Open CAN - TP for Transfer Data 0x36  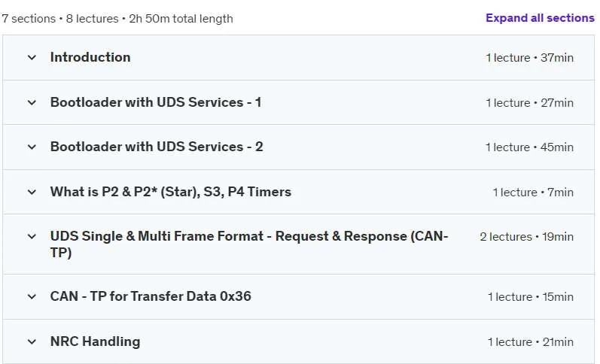point(151,296)
